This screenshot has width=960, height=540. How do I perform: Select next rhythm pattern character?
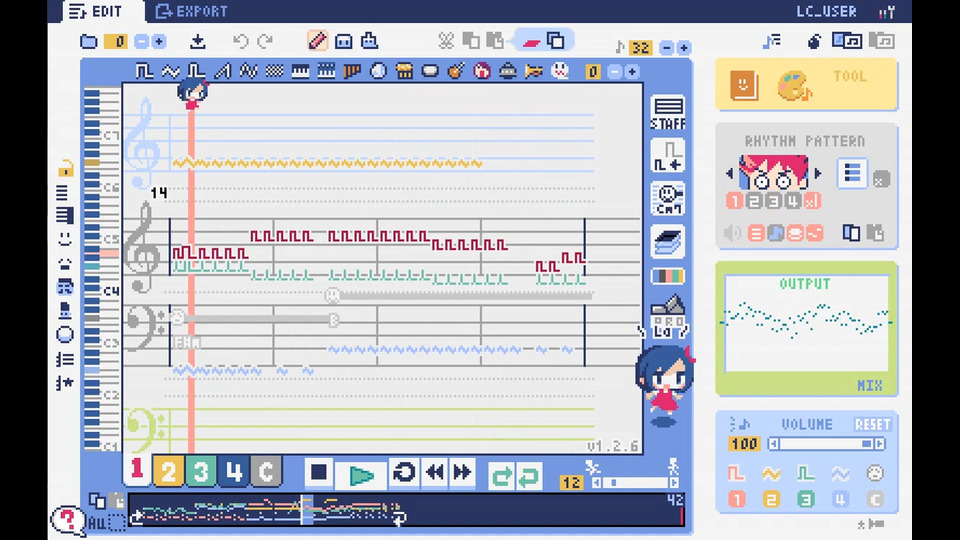(x=817, y=173)
